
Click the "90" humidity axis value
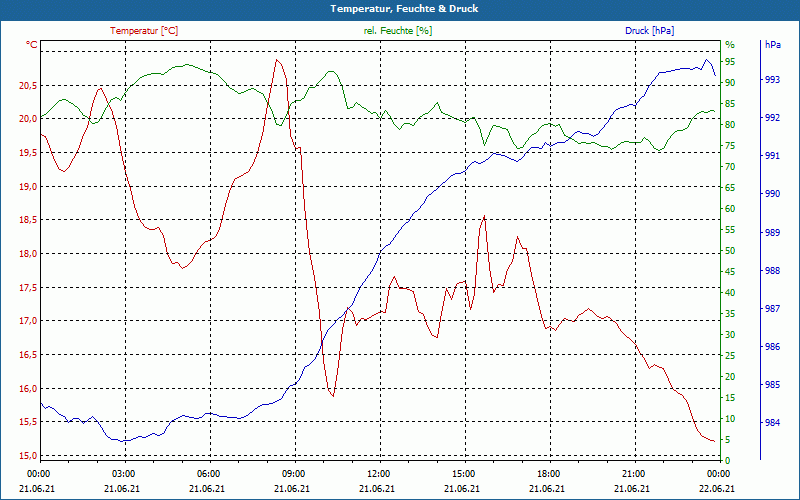(730, 83)
